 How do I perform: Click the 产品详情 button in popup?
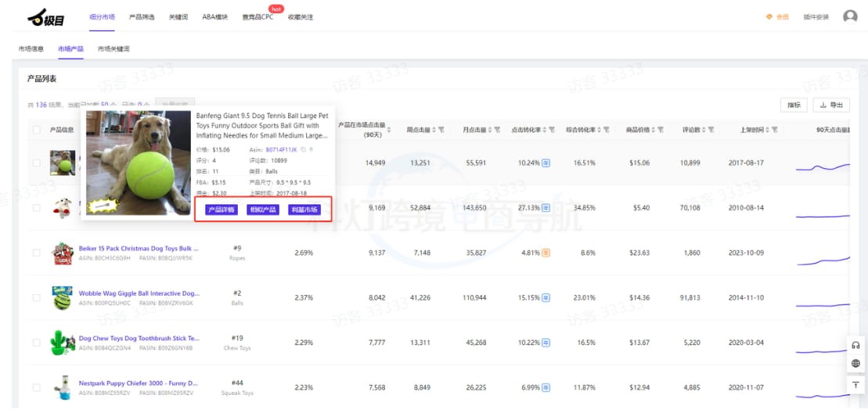click(x=220, y=210)
